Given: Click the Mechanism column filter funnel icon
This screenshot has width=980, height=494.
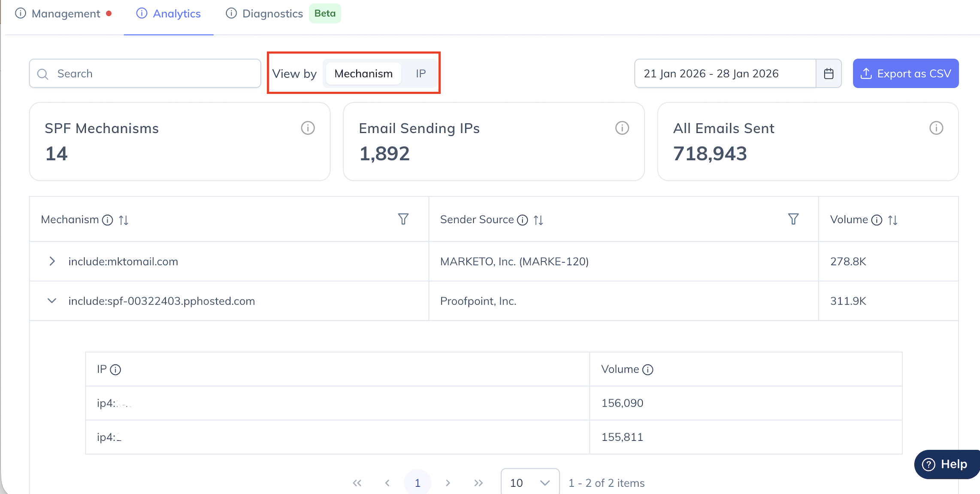Looking at the screenshot, I should tap(403, 219).
